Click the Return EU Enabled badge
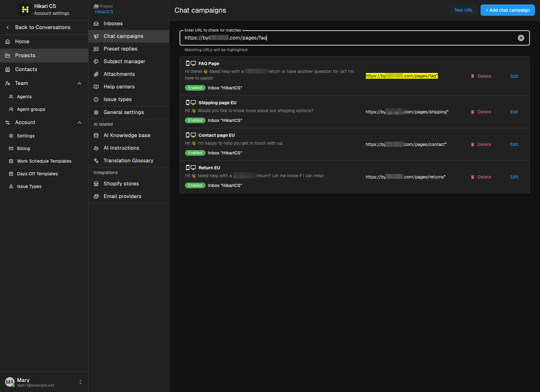540x392 pixels. (195, 185)
